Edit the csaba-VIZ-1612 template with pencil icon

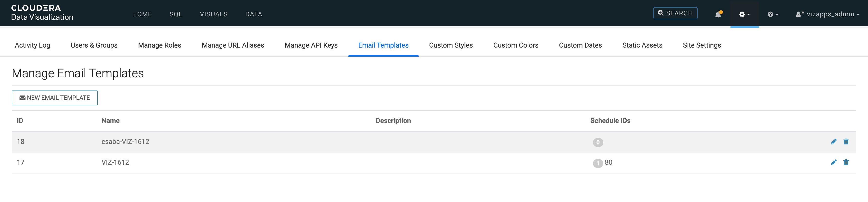(x=833, y=142)
